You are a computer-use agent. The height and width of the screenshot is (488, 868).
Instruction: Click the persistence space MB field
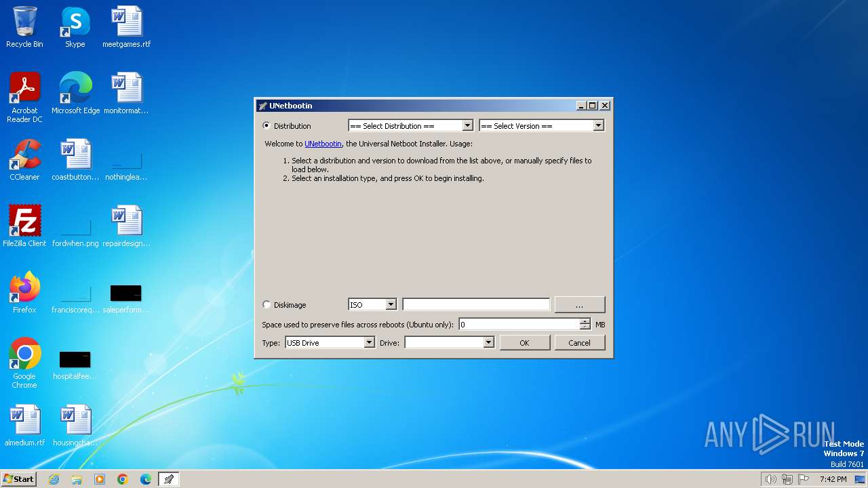pyautogui.click(x=519, y=324)
